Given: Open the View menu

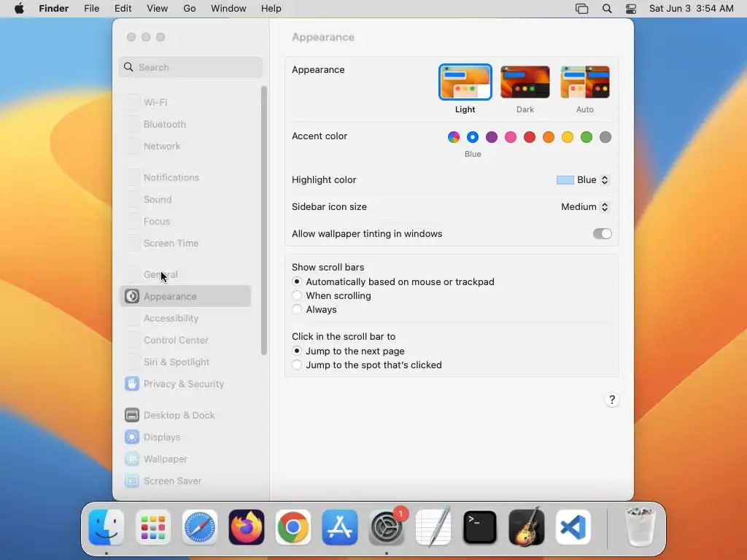Looking at the screenshot, I should click(x=158, y=9).
